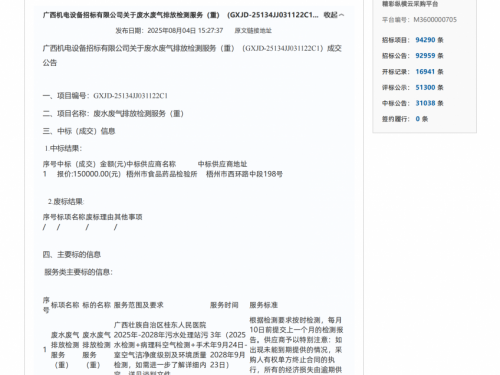This screenshot has height=375, width=500.
Task: Click the 服务时间 column header in table
Action: pyautogui.click(x=224, y=305)
